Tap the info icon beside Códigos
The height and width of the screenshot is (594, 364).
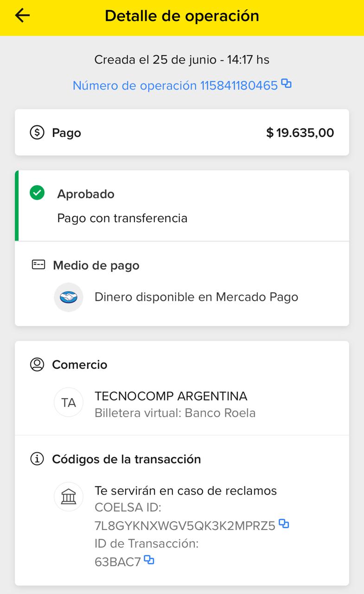coord(37,459)
